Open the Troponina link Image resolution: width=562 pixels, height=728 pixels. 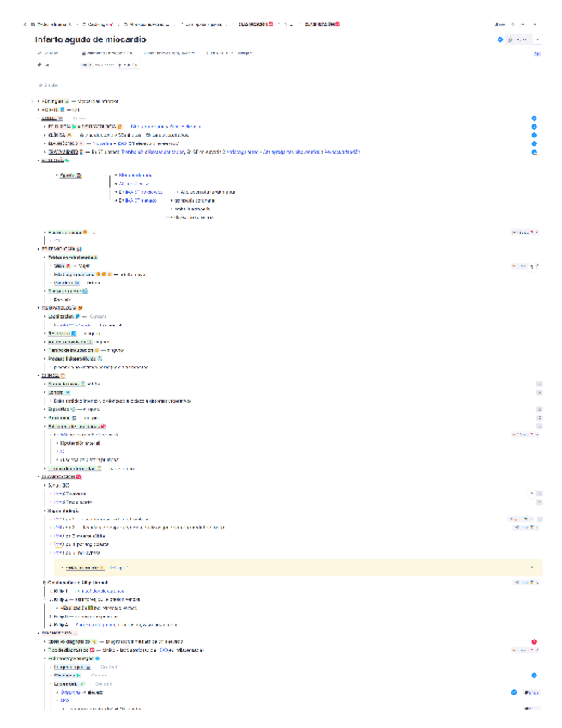[69, 692]
